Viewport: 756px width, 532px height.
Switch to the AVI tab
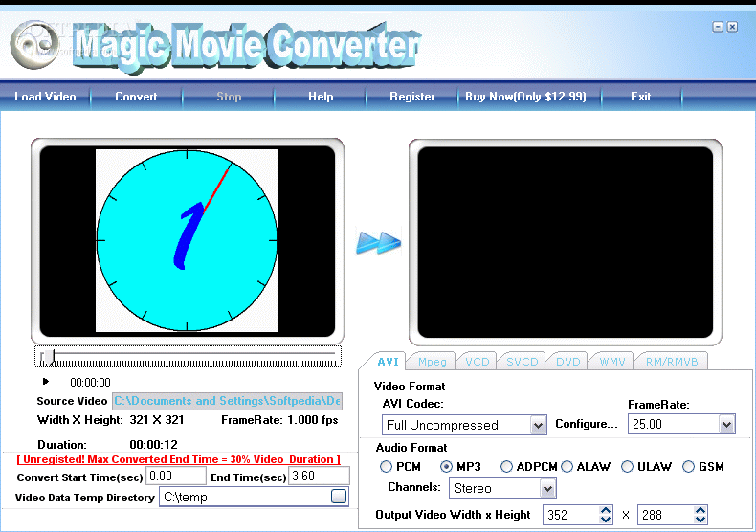pos(388,362)
